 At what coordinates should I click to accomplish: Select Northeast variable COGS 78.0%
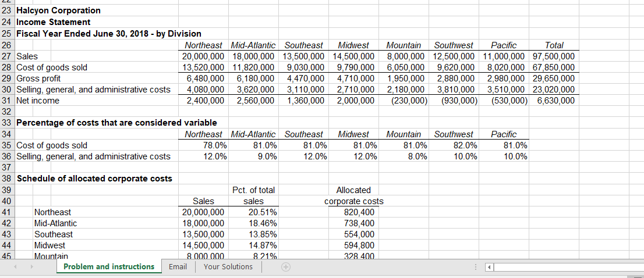coord(203,145)
